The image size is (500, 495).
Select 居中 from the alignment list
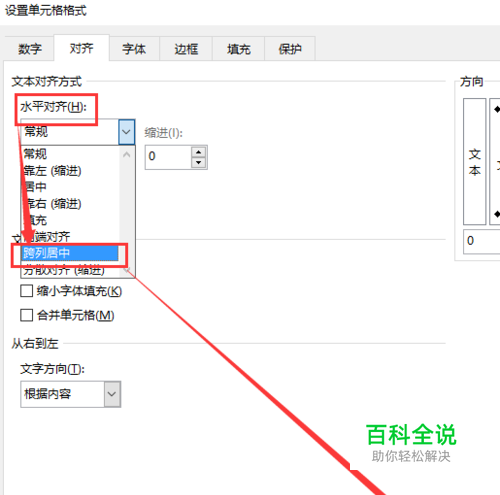70,187
